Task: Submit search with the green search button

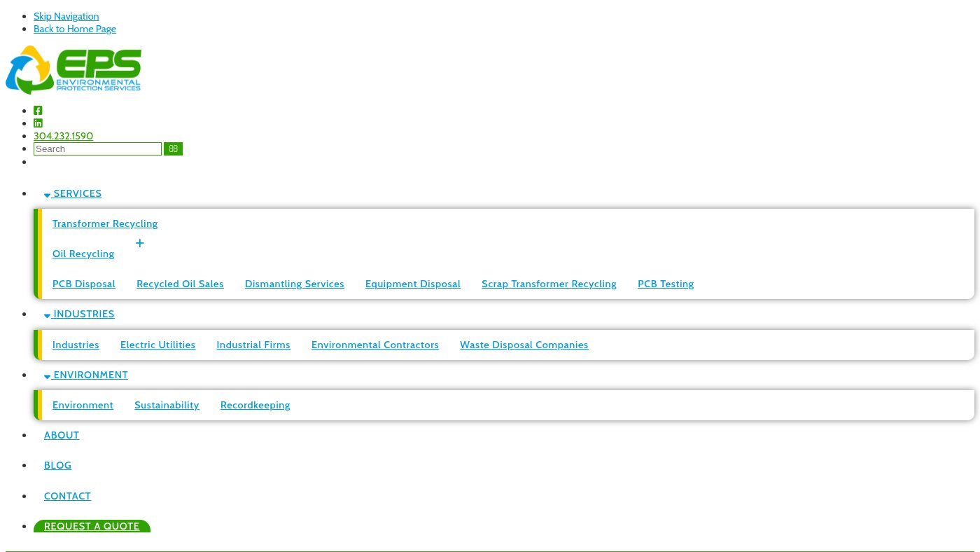Action: [173, 149]
